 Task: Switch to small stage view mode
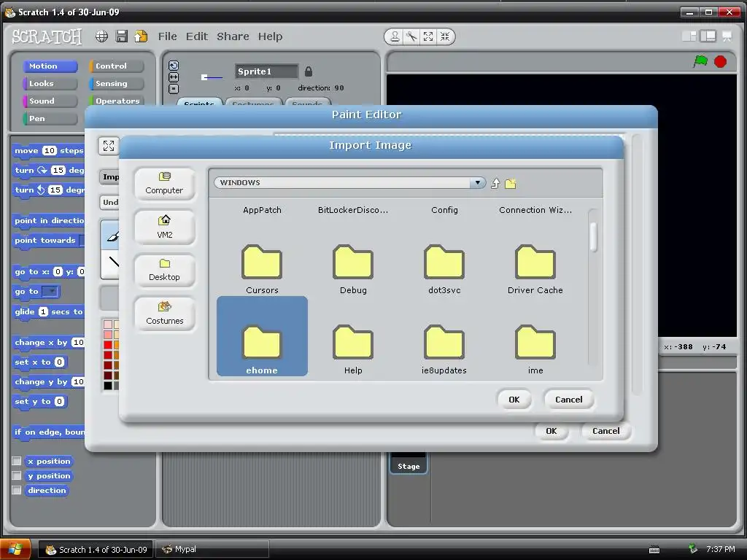(x=689, y=36)
